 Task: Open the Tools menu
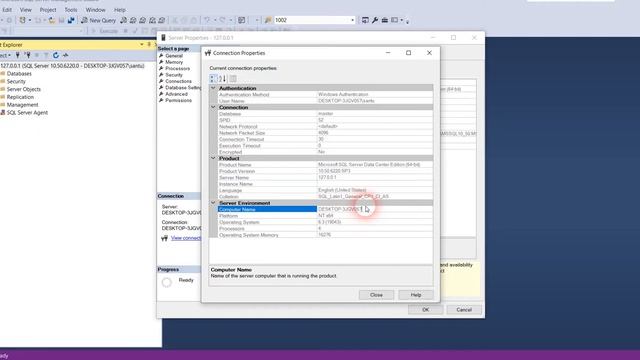(71, 9)
